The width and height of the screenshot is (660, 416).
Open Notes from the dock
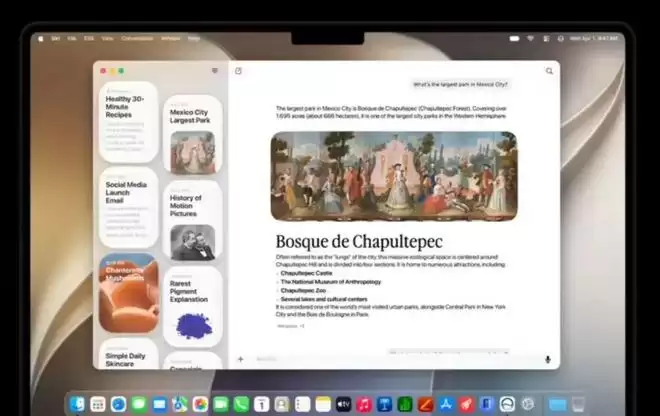tap(323, 405)
